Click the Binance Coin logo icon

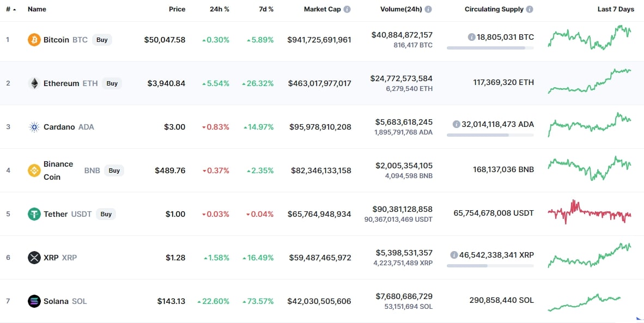34,170
